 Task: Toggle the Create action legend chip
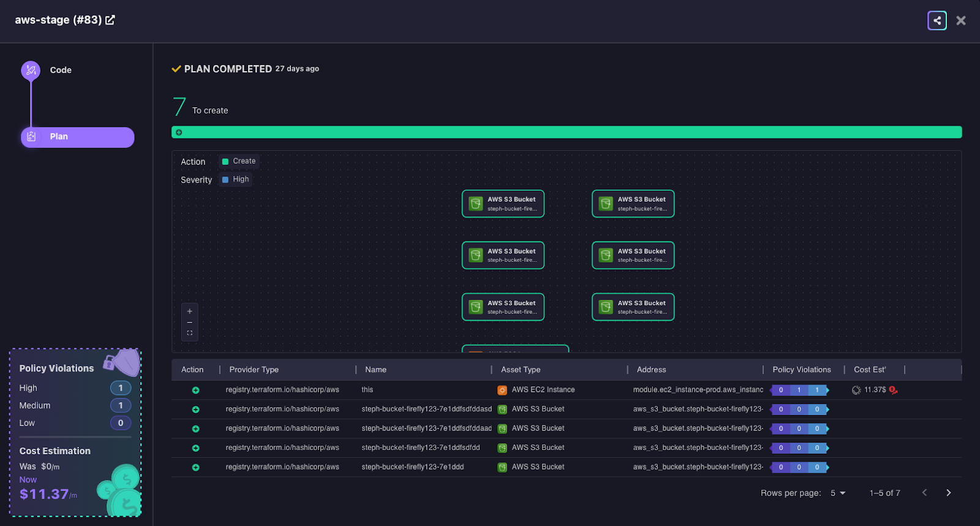pyautogui.click(x=239, y=161)
